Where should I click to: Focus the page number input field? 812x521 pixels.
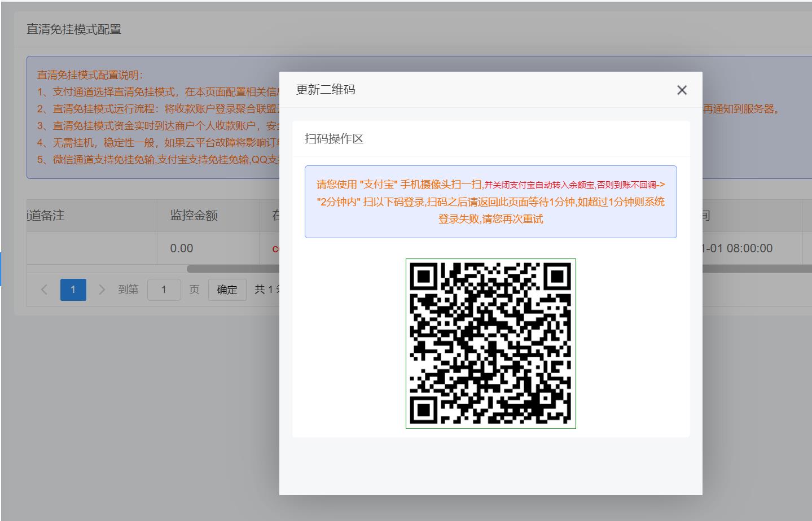[x=164, y=290]
